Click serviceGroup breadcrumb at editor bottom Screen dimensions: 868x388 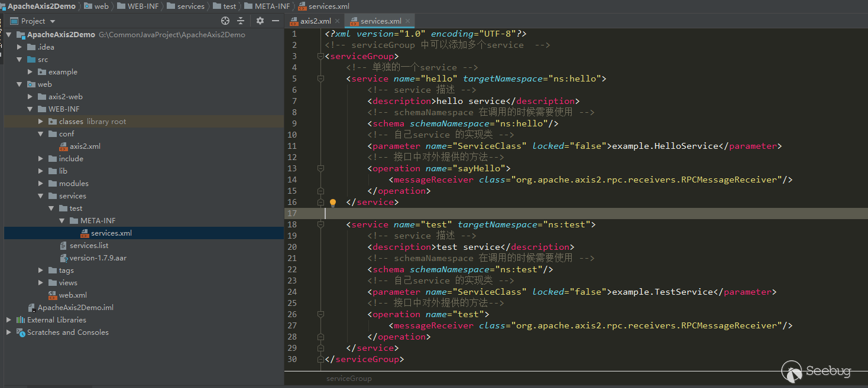coord(349,378)
